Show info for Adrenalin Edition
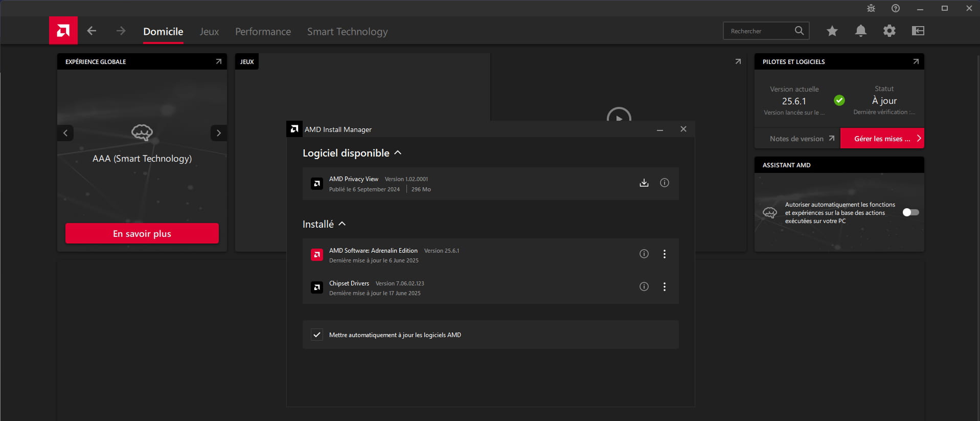The height and width of the screenshot is (421, 980). (644, 254)
